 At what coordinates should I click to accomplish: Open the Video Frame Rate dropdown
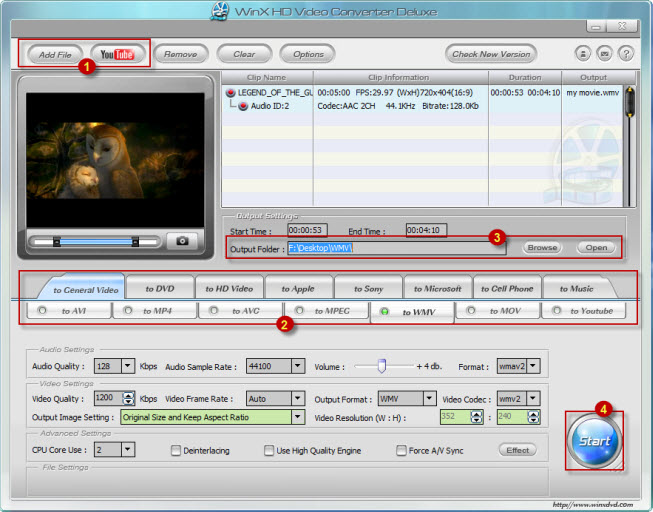pos(297,398)
